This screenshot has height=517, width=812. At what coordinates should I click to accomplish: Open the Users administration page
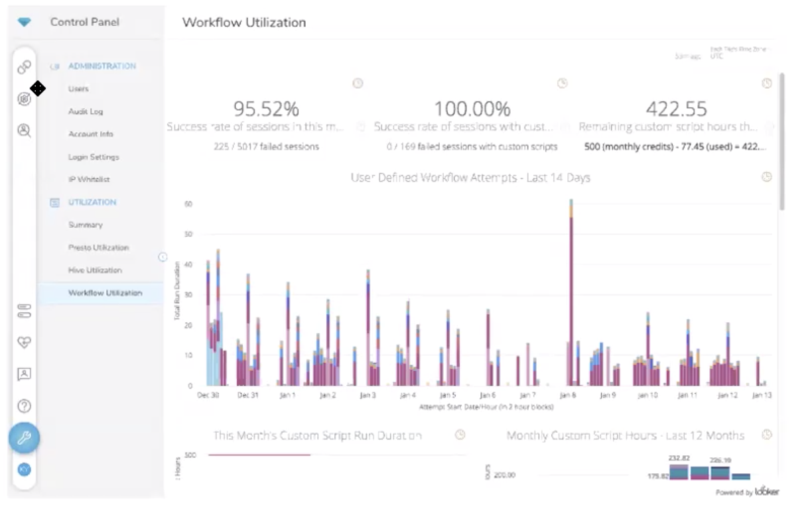pyautogui.click(x=78, y=89)
